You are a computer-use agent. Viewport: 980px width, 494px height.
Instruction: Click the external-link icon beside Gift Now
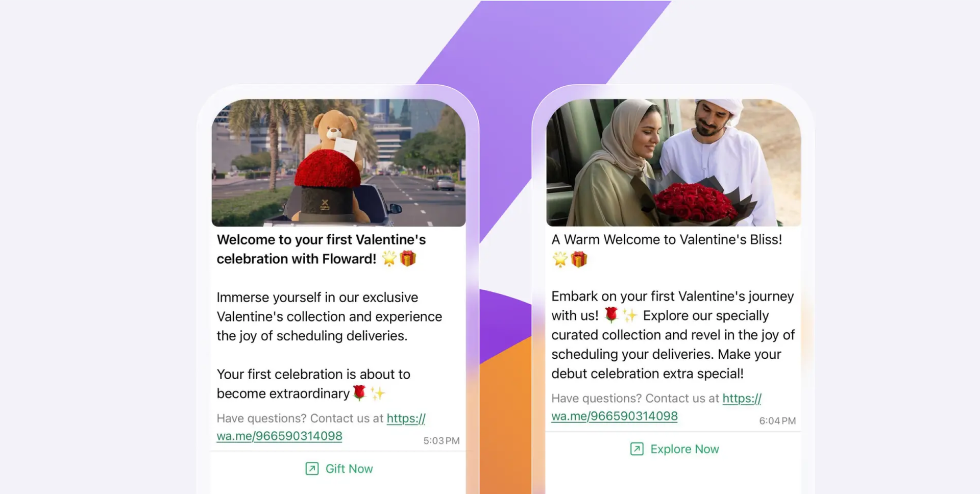(312, 468)
